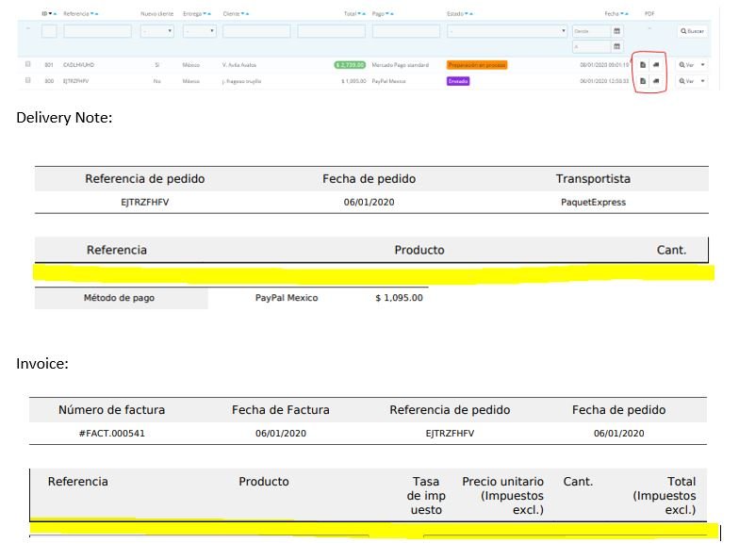This screenshot has width=739, height=560.
Task: Sort Total column descending arrow
Action: pyautogui.click(x=359, y=13)
